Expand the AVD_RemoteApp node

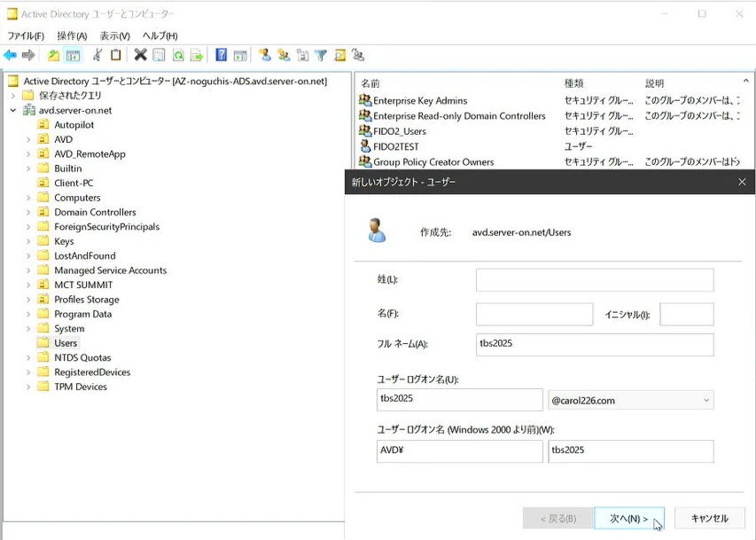click(28, 154)
